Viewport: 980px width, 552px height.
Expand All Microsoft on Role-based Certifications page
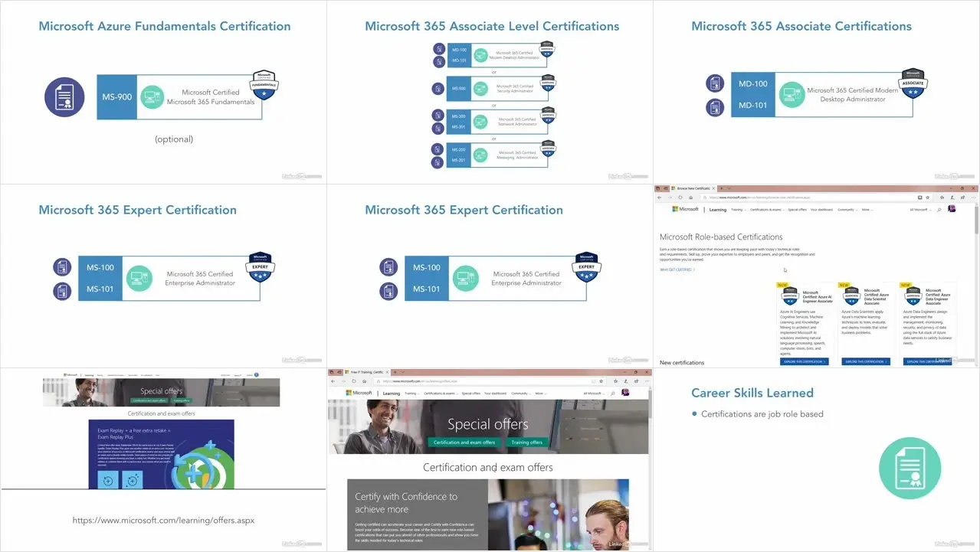coord(919,210)
